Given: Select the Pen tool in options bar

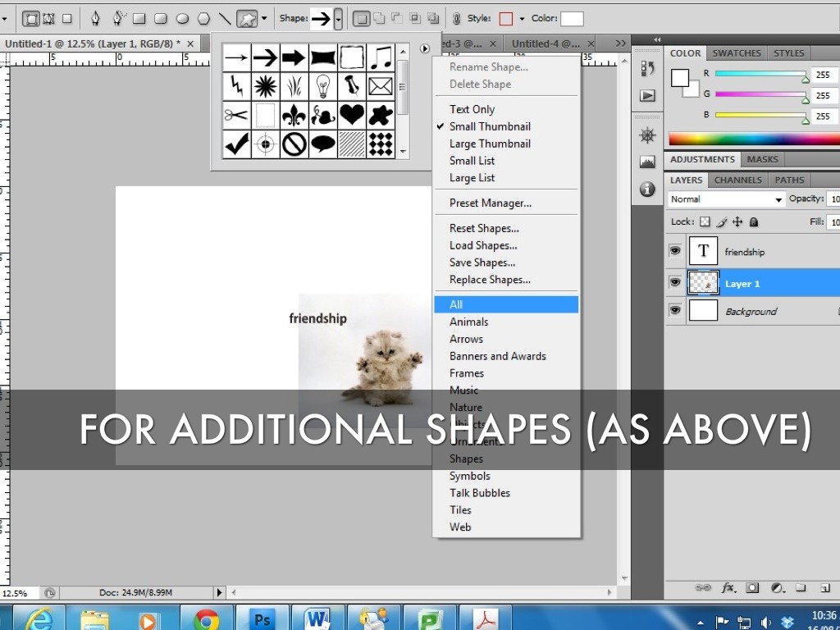Looking at the screenshot, I should (96, 18).
